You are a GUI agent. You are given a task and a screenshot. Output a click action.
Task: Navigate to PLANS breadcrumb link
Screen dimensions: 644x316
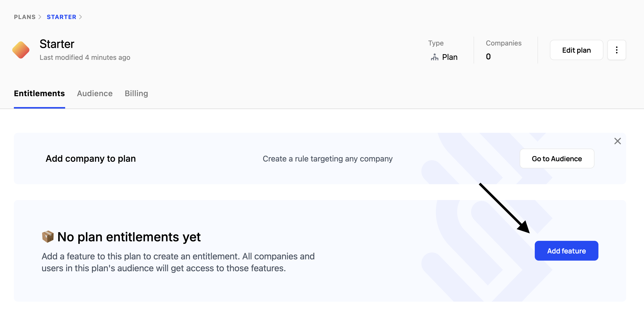[25, 17]
